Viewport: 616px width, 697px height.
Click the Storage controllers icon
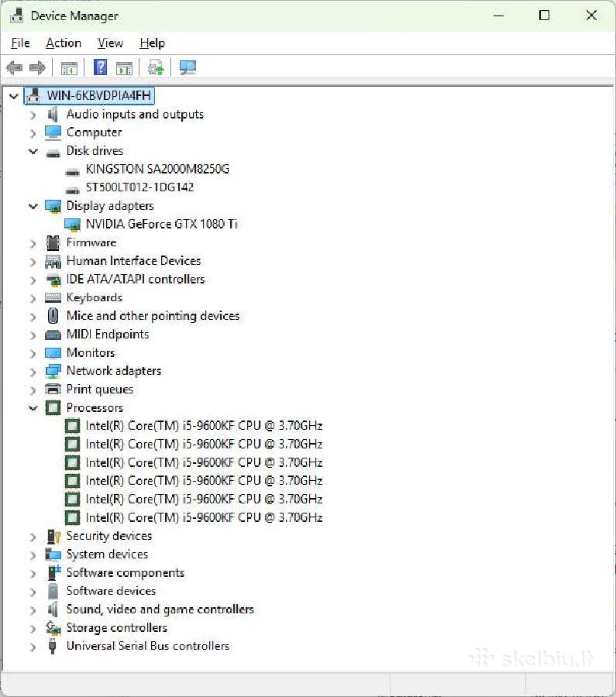tap(53, 627)
